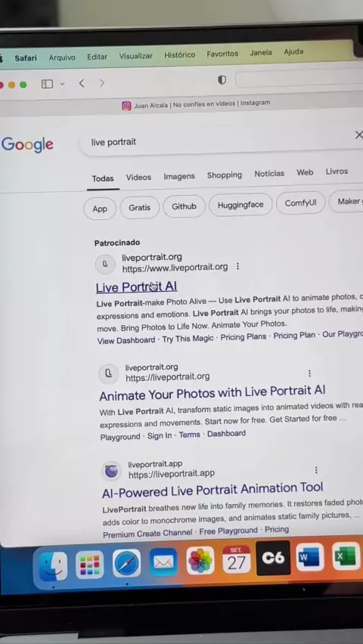Click the privacy shield icon
Screen dimensions: 363x644
click(222, 80)
